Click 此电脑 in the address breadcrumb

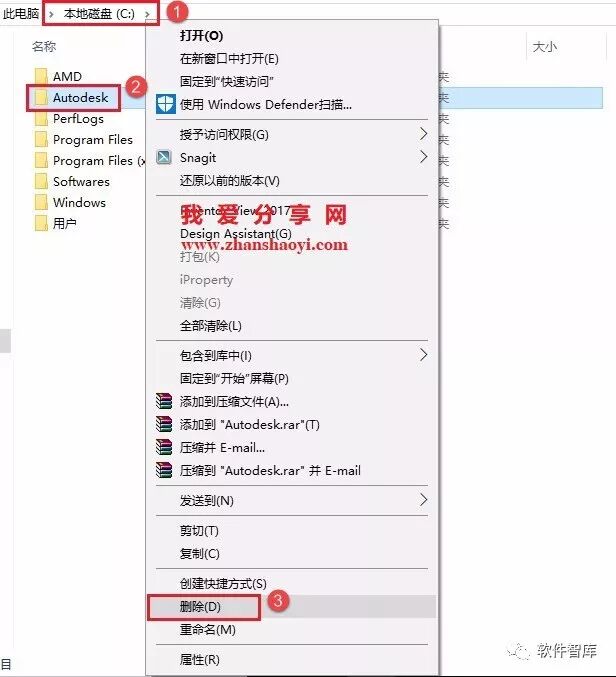pos(20,14)
